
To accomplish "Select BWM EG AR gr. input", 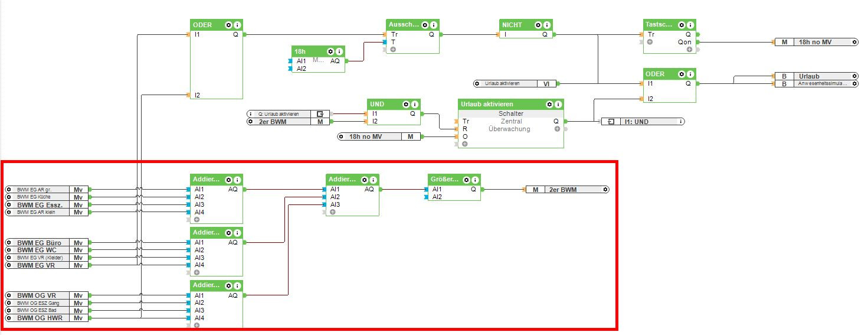I will tap(47, 190).
